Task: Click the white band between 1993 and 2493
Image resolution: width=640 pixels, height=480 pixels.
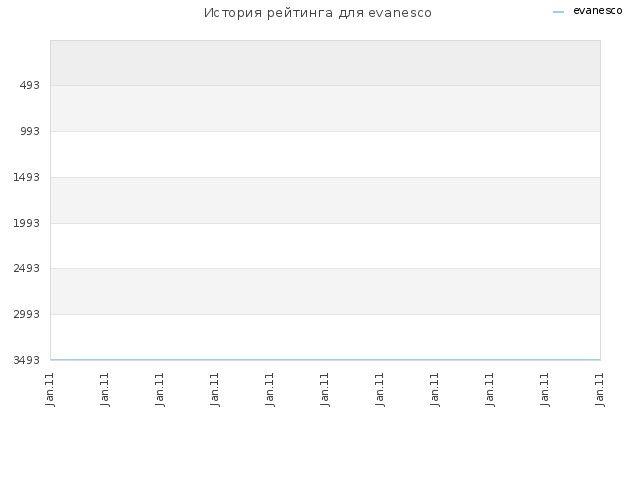Action: (325, 246)
